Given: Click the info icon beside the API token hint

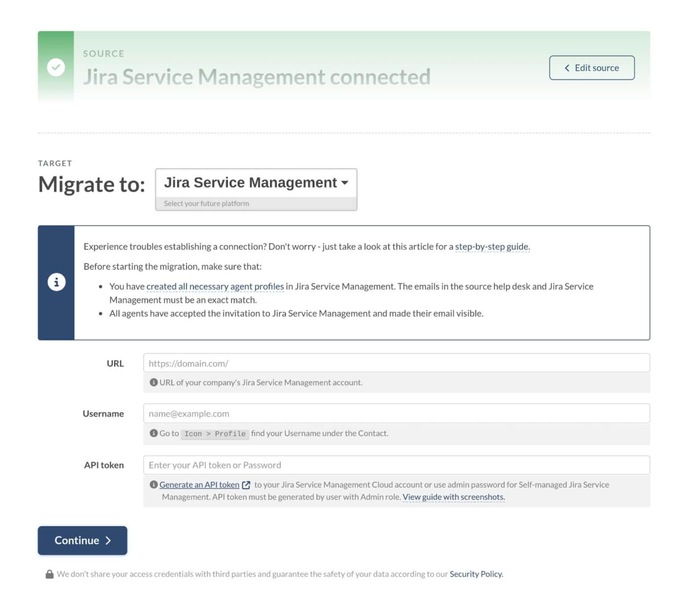Looking at the screenshot, I should tap(154, 484).
